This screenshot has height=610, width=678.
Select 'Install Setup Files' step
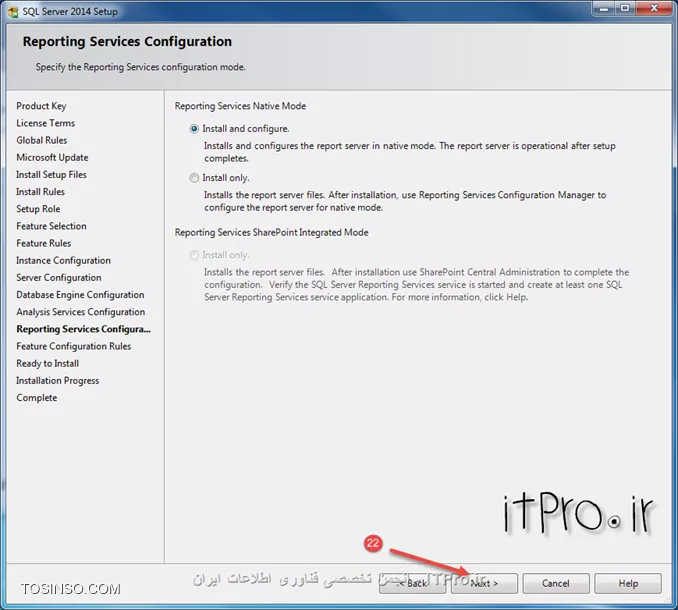(x=51, y=175)
